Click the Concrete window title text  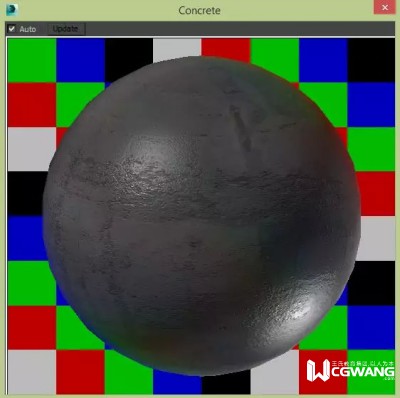pos(199,10)
